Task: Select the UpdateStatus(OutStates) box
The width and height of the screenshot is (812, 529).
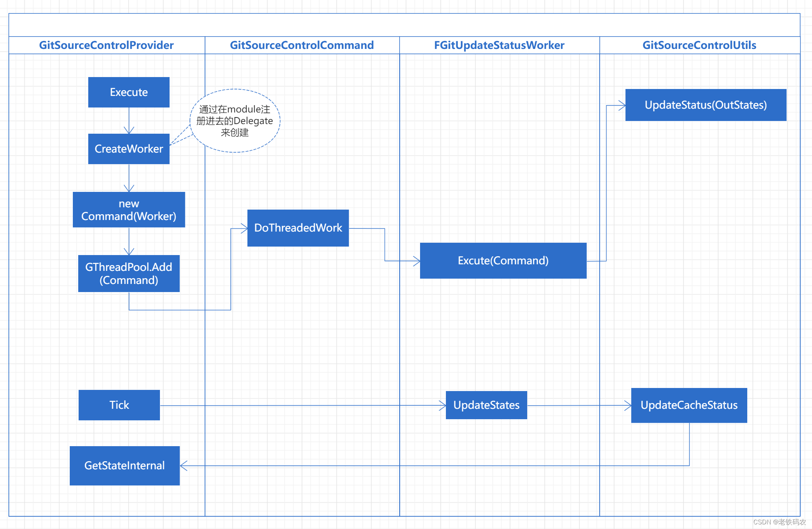Action: (x=706, y=105)
